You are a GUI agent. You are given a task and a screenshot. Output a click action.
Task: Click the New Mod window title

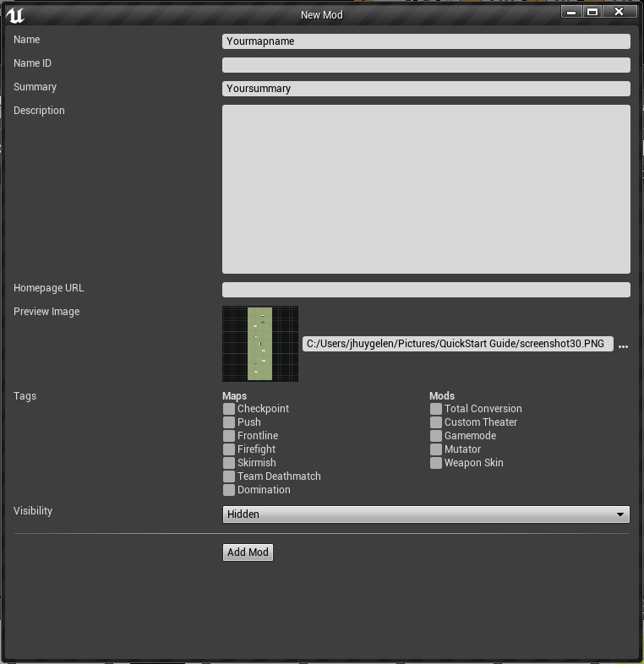321,15
